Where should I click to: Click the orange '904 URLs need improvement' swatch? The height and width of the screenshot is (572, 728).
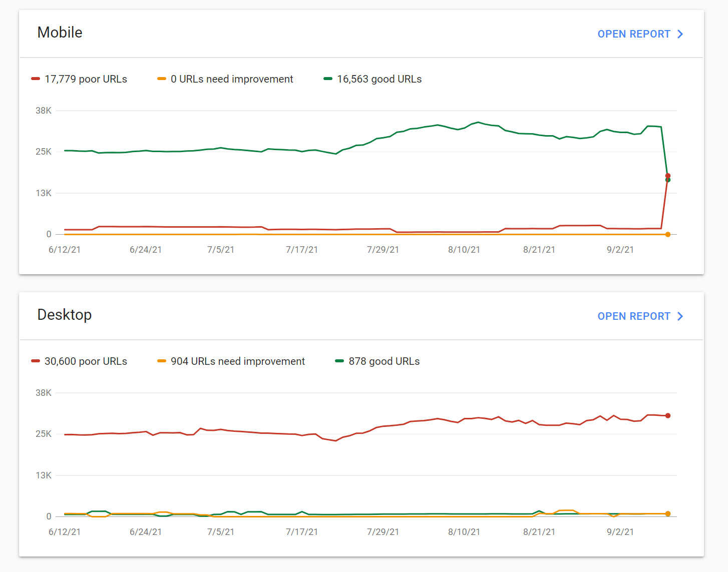point(162,361)
